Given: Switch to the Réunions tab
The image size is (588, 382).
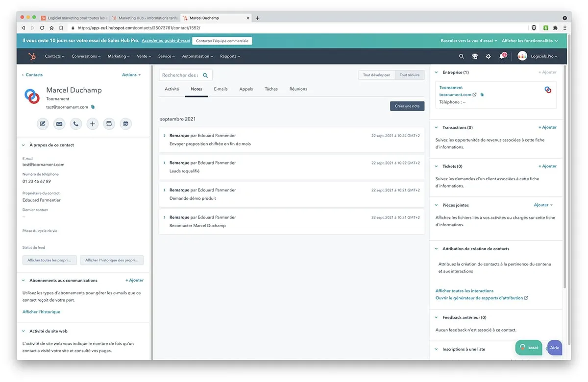Looking at the screenshot, I should [298, 89].
